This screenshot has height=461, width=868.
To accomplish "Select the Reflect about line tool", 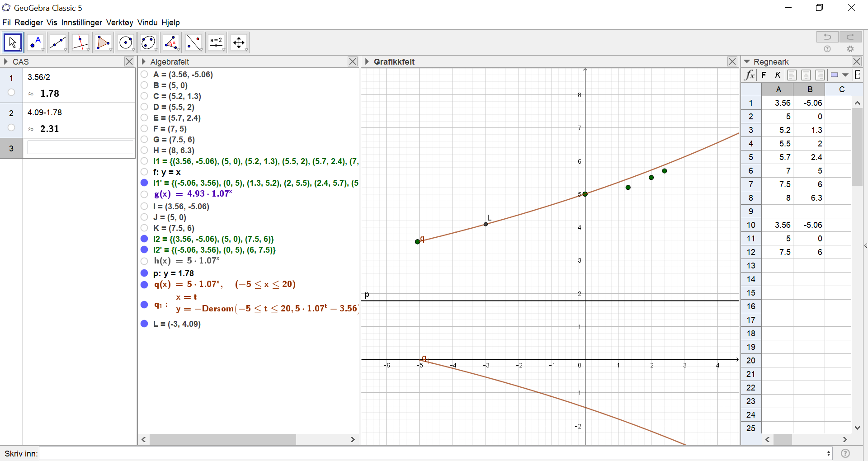I will pyautogui.click(x=193, y=42).
